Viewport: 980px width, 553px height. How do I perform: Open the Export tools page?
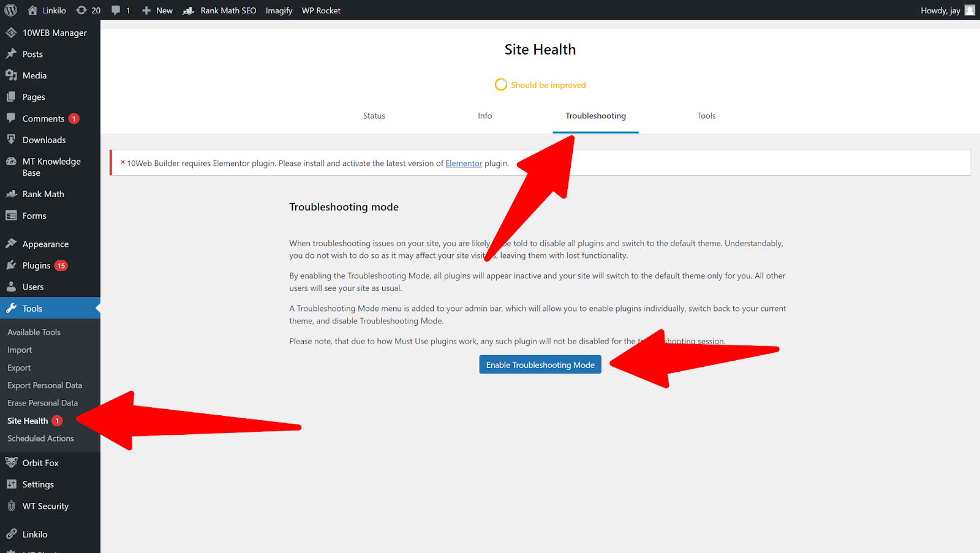pyautogui.click(x=19, y=367)
